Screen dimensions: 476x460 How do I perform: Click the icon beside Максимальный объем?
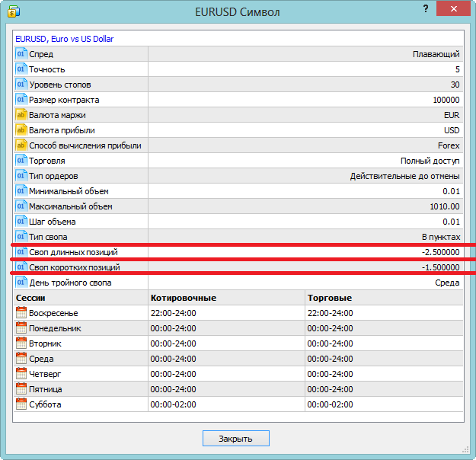coord(21,206)
